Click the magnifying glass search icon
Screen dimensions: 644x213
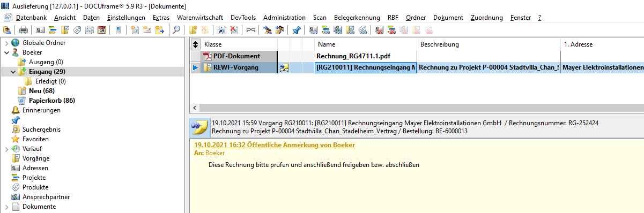[176, 31]
